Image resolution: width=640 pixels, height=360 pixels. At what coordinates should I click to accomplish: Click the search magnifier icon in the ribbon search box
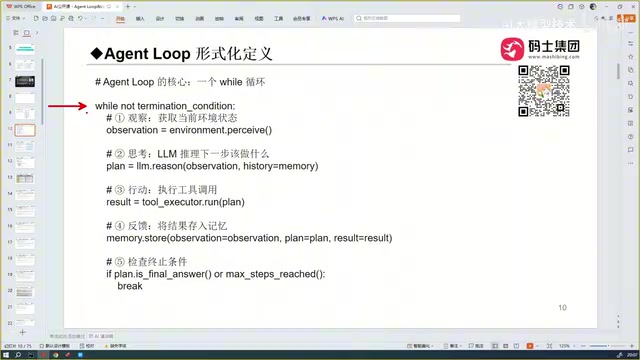click(x=359, y=18)
